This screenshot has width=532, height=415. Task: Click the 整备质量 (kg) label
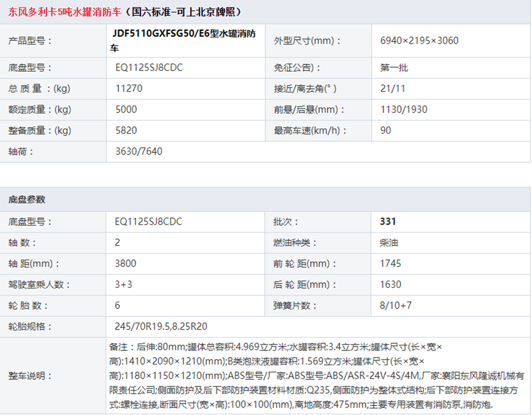40,131
